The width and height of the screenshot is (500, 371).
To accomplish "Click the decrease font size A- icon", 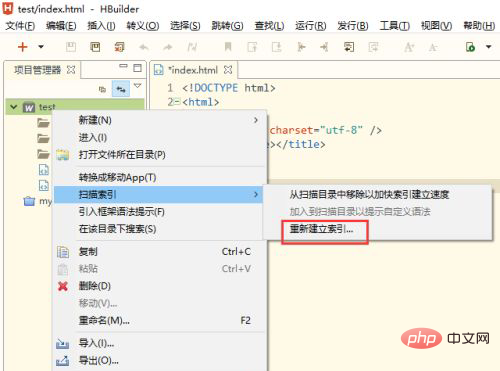I will pyautogui.click(x=433, y=48).
